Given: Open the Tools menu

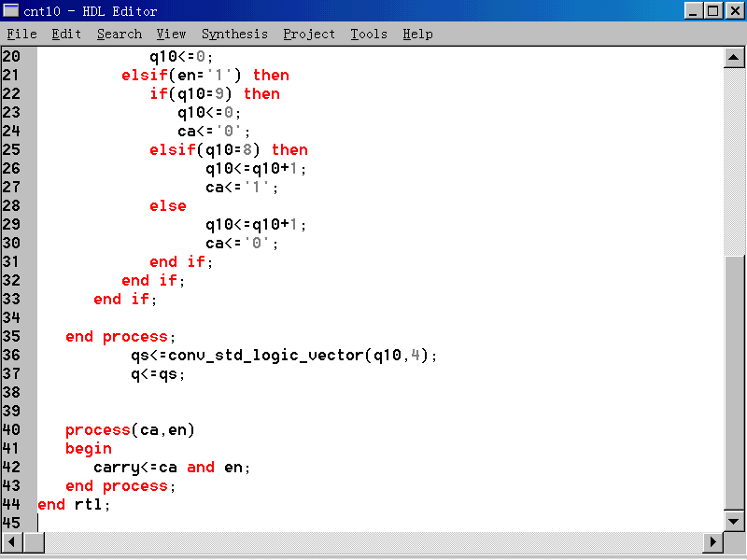Looking at the screenshot, I should [369, 35].
